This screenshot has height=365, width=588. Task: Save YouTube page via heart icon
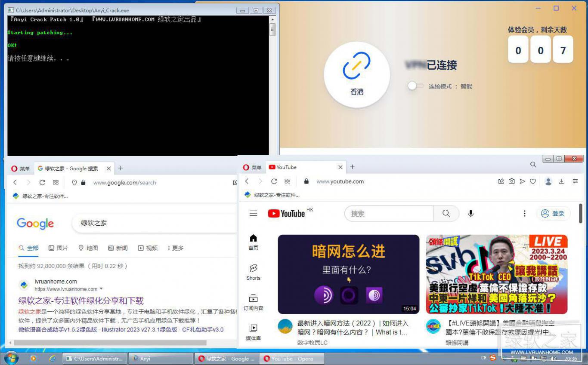pyautogui.click(x=533, y=181)
